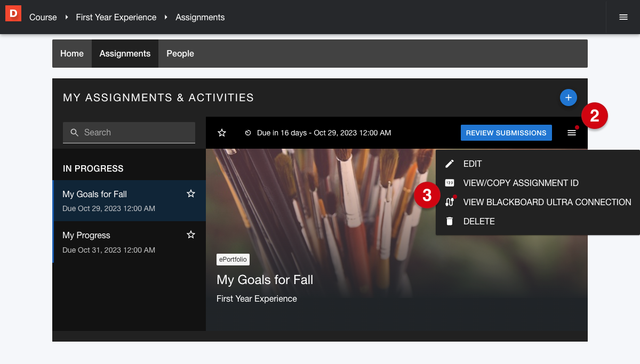Screen dimensions: 640x364
Task: Click the clock icon beside due date
Action: point(248,133)
